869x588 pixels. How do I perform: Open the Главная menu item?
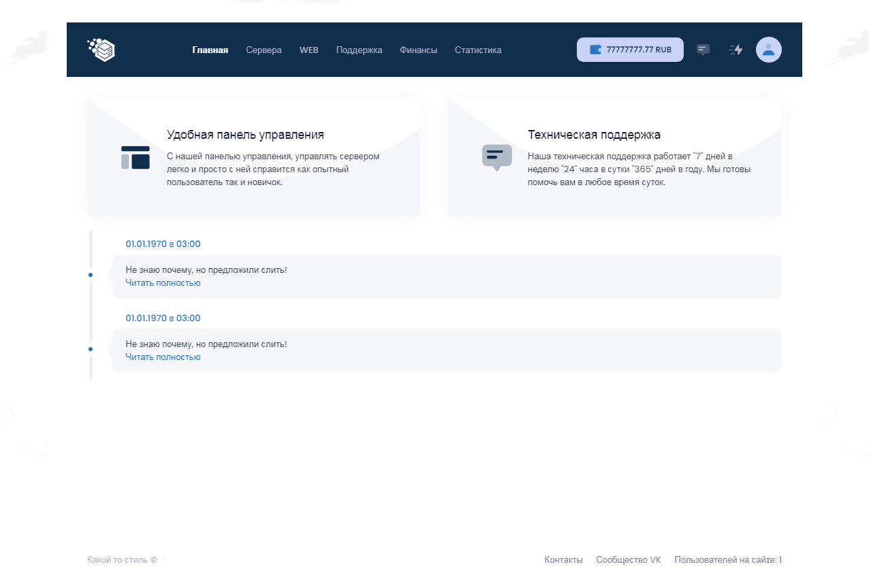[210, 50]
